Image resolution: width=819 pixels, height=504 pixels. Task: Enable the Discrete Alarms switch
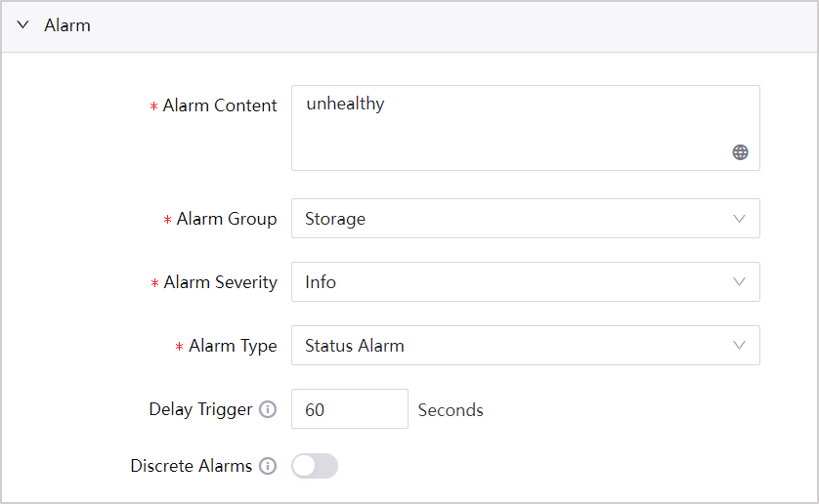coord(315,466)
